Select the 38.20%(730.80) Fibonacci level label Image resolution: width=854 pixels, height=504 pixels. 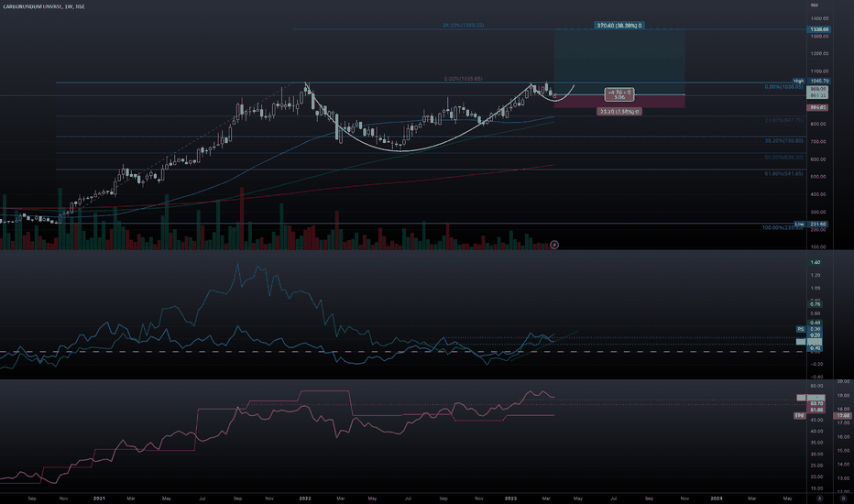783,140
